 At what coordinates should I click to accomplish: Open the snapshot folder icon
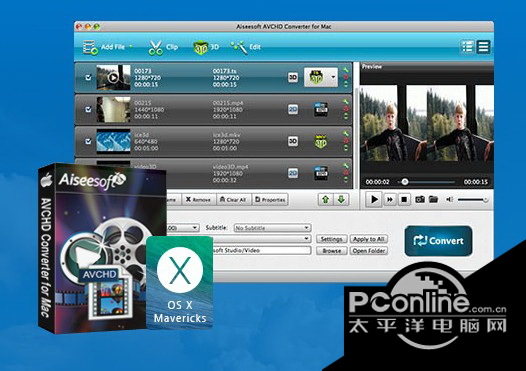pos(433,199)
